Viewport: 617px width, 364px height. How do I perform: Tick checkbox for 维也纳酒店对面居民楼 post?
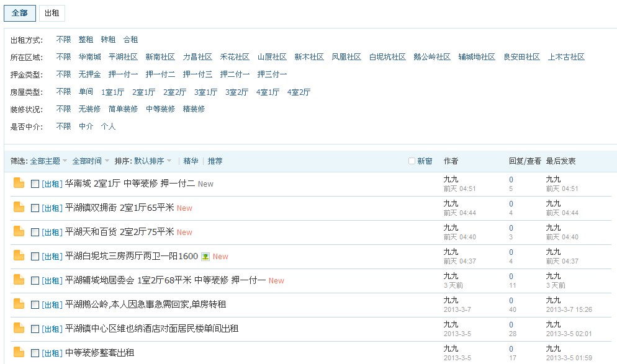click(x=35, y=329)
